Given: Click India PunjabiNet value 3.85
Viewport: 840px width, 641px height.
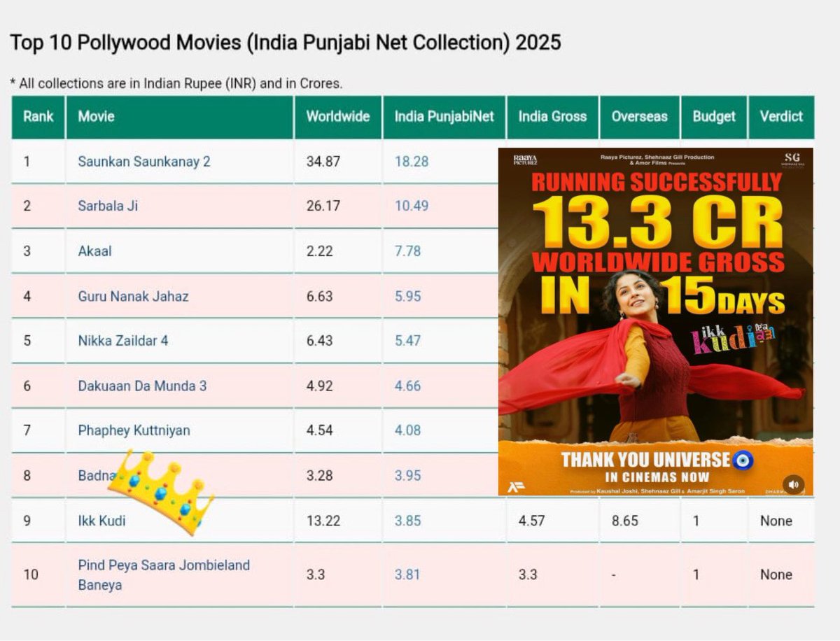Looking at the screenshot, I should tap(408, 521).
